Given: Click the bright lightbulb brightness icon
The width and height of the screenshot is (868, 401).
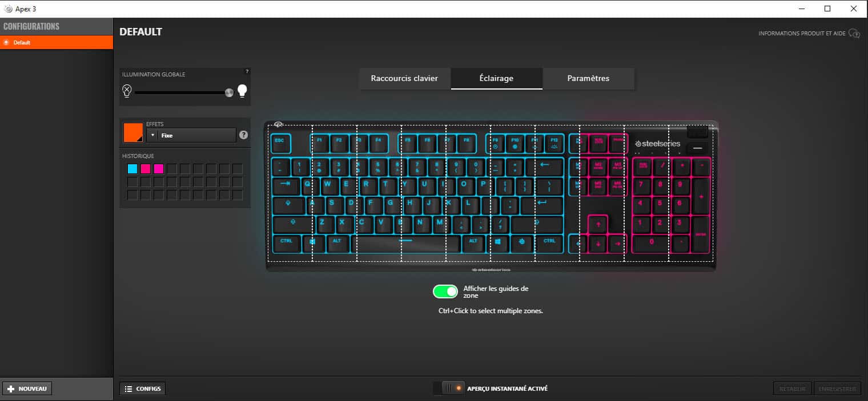Looking at the screenshot, I should 243,91.
